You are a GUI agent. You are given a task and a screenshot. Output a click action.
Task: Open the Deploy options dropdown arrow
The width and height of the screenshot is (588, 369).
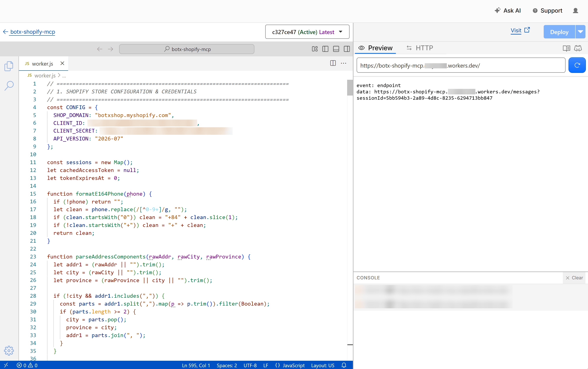(581, 32)
